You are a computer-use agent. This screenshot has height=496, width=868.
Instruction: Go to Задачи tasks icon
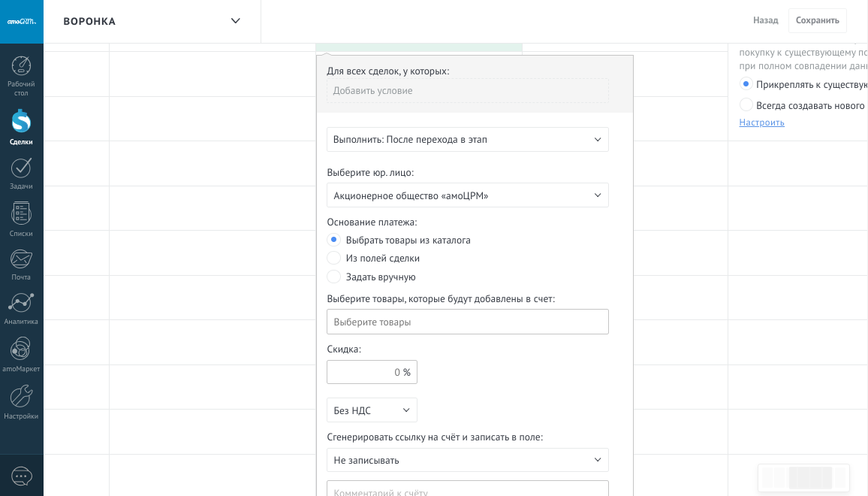click(21, 168)
